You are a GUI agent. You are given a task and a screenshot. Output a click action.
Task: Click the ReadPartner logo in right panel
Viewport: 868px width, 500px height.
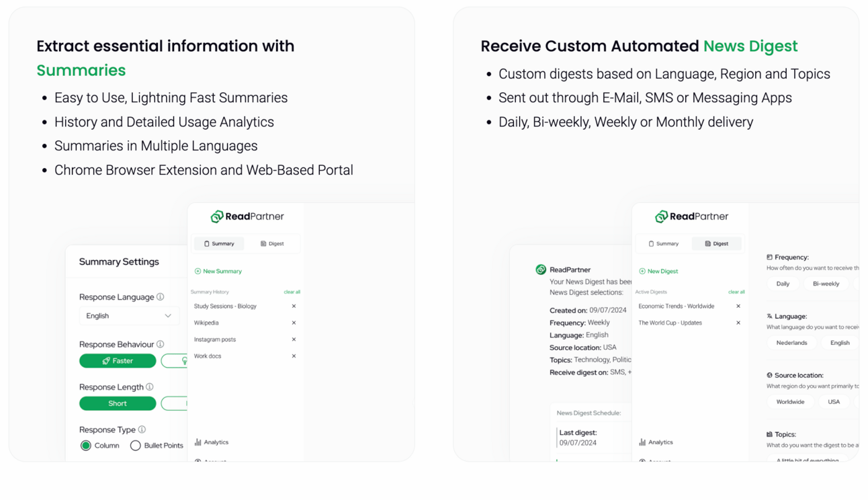[692, 216]
